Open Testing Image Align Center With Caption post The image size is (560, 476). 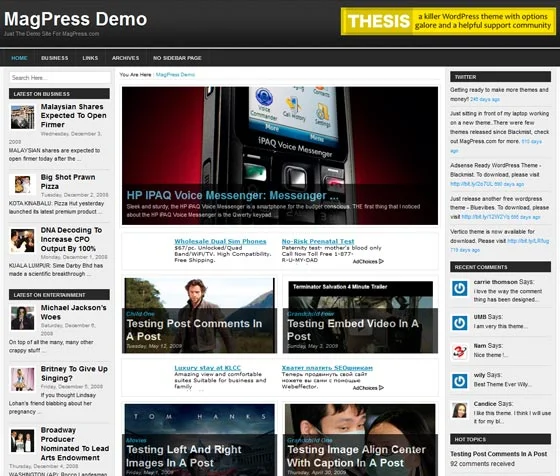pos(356,456)
